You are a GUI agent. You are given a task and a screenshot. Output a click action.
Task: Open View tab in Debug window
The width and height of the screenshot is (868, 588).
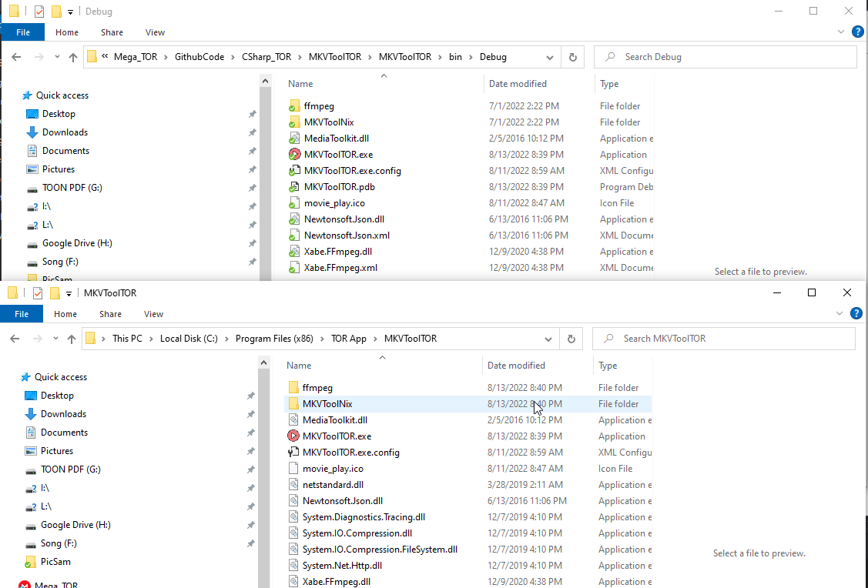click(x=155, y=32)
